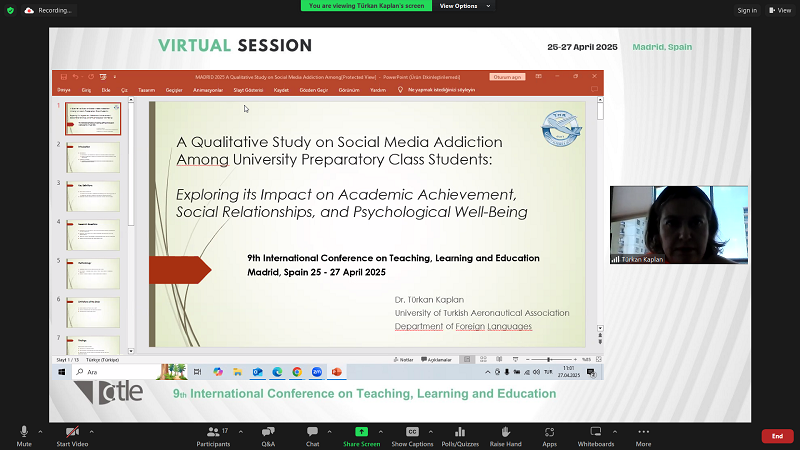Open Whiteboards

(596, 431)
